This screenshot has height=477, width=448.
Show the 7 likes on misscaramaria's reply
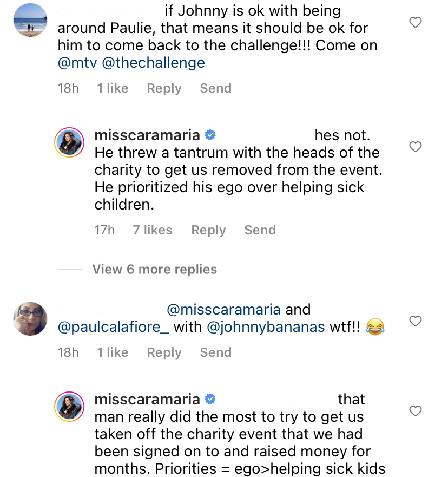point(153,230)
